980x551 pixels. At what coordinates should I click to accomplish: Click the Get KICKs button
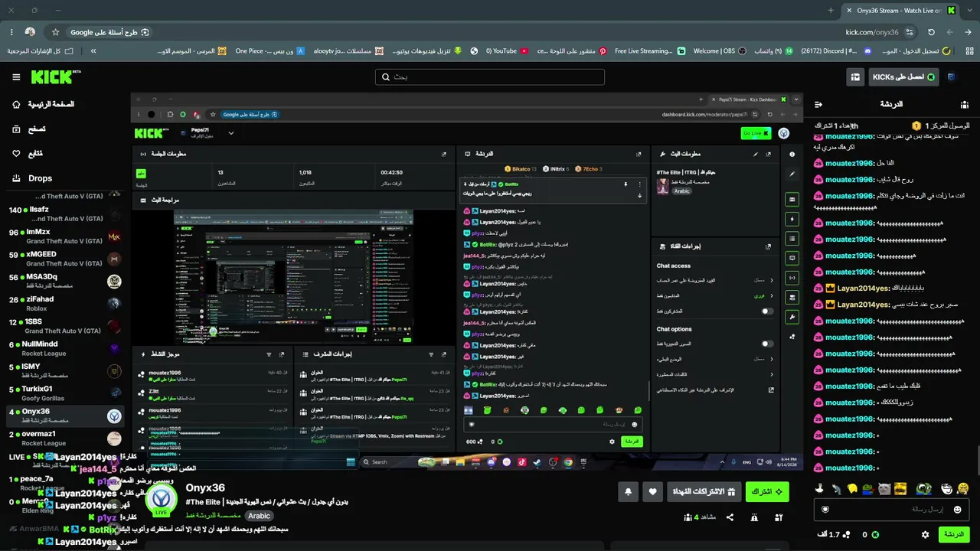tap(904, 77)
